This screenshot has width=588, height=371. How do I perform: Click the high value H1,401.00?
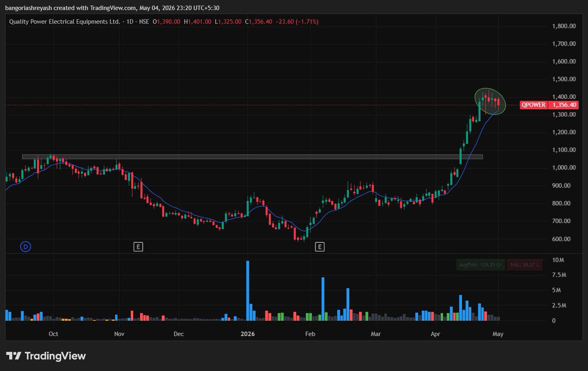coord(197,22)
